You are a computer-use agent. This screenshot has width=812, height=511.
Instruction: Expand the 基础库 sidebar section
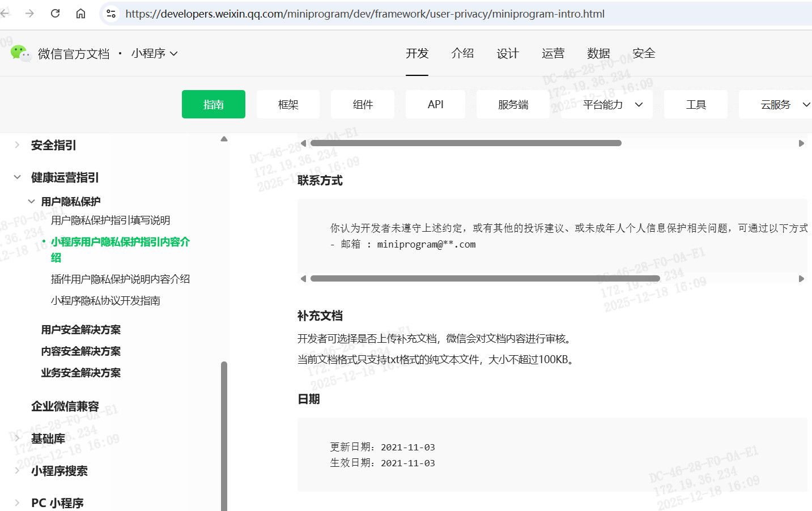[17, 438]
